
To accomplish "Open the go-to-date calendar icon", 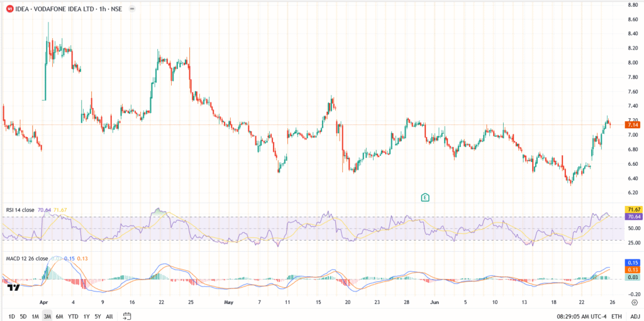I will tap(127, 316).
